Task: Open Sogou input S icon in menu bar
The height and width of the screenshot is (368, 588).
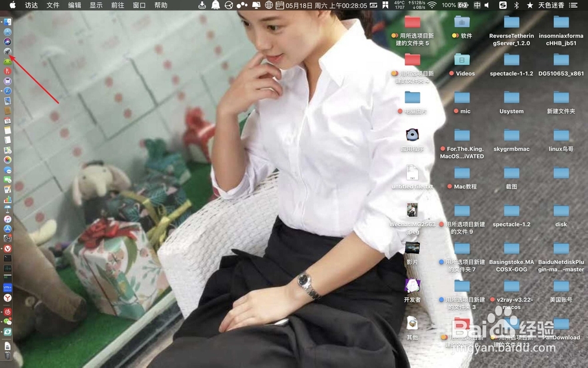Action: click(x=503, y=5)
